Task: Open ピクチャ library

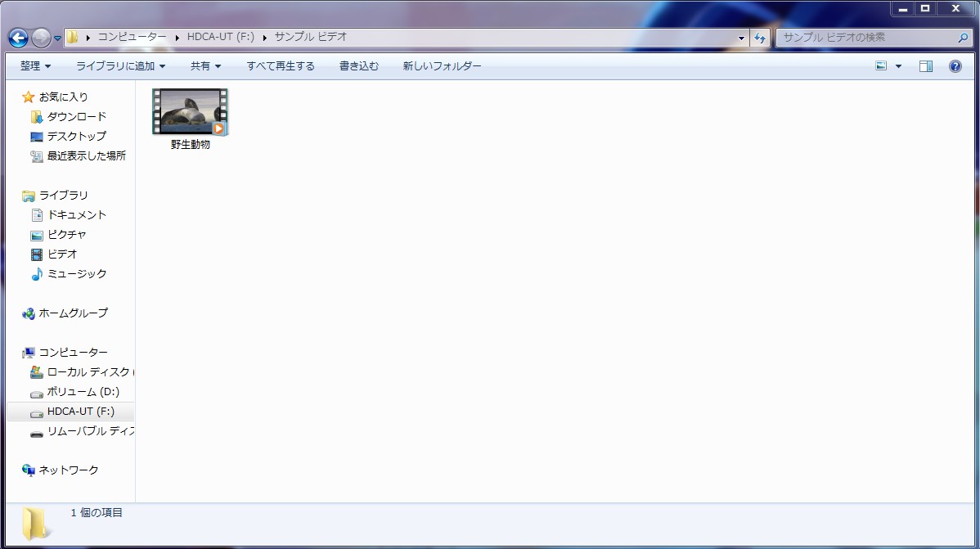Action: (67, 235)
